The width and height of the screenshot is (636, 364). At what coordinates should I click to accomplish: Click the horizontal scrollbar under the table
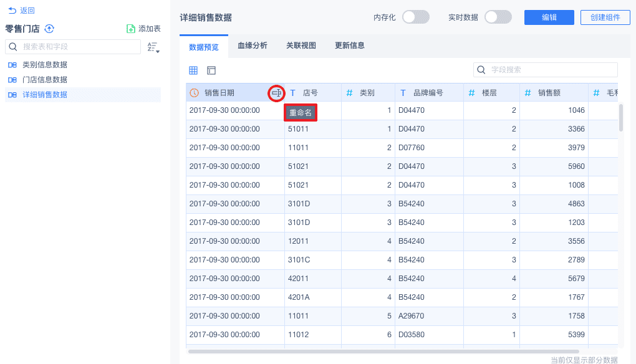pos(383,352)
